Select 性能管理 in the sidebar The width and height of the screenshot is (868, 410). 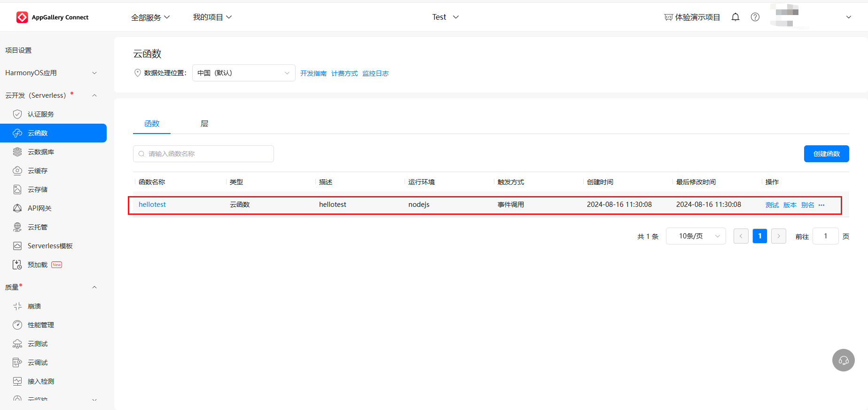click(x=41, y=325)
